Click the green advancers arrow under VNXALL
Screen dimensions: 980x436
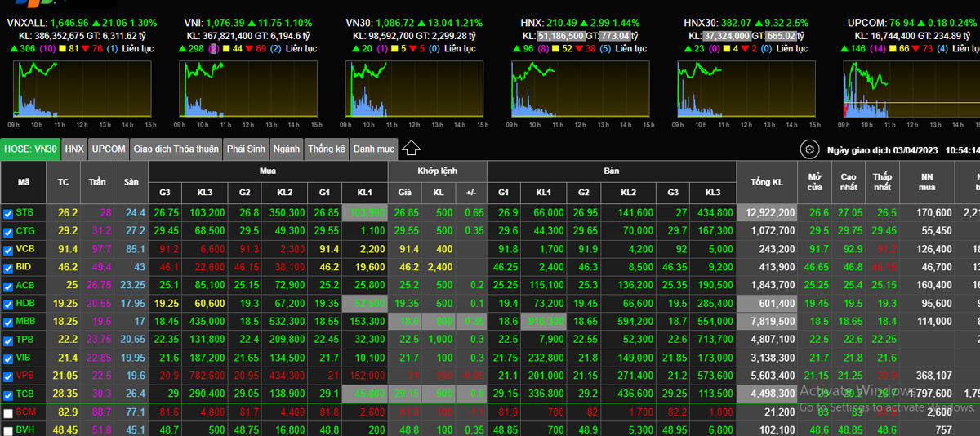(16, 49)
